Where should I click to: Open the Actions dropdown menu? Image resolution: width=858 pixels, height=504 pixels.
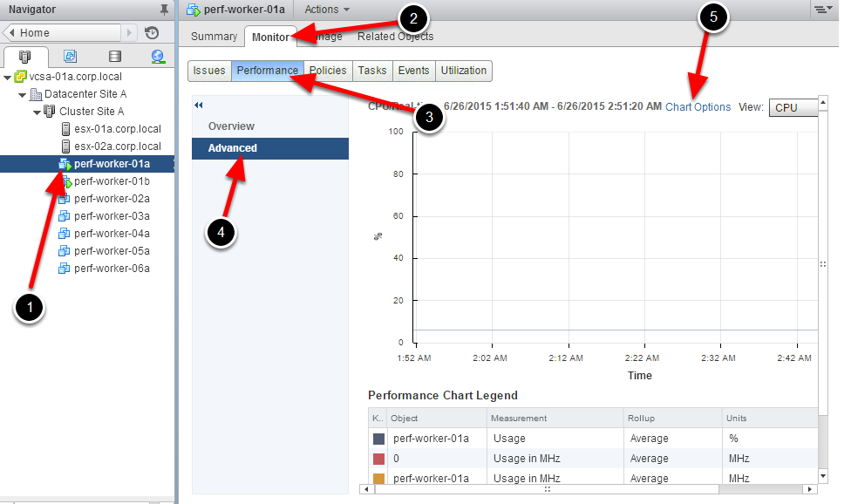327,10
